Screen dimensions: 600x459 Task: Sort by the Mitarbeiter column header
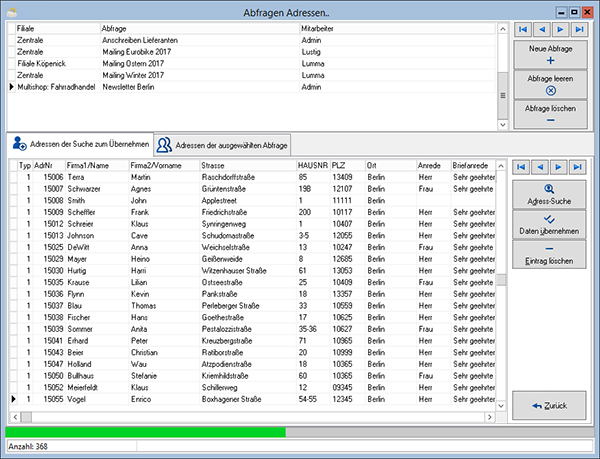click(397, 29)
